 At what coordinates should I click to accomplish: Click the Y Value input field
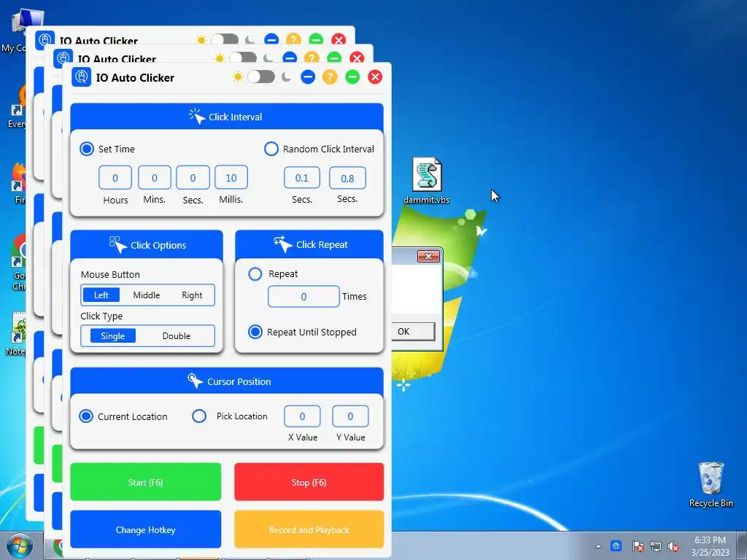(x=350, y=416)
